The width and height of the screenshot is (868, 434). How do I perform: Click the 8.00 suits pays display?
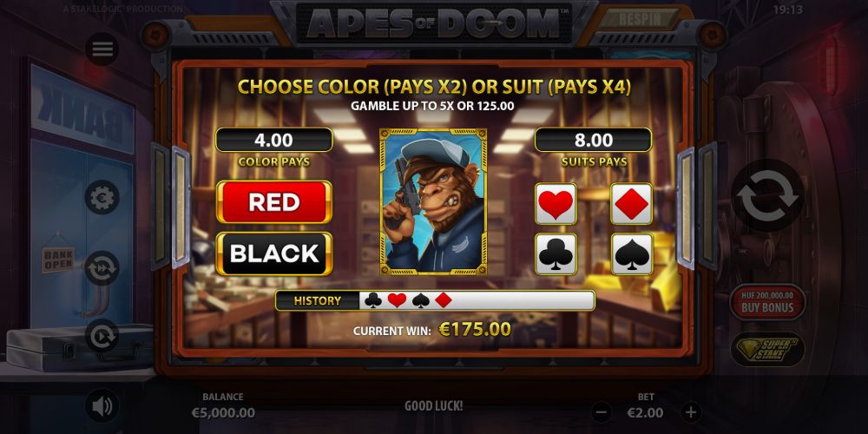click(594, 140)
